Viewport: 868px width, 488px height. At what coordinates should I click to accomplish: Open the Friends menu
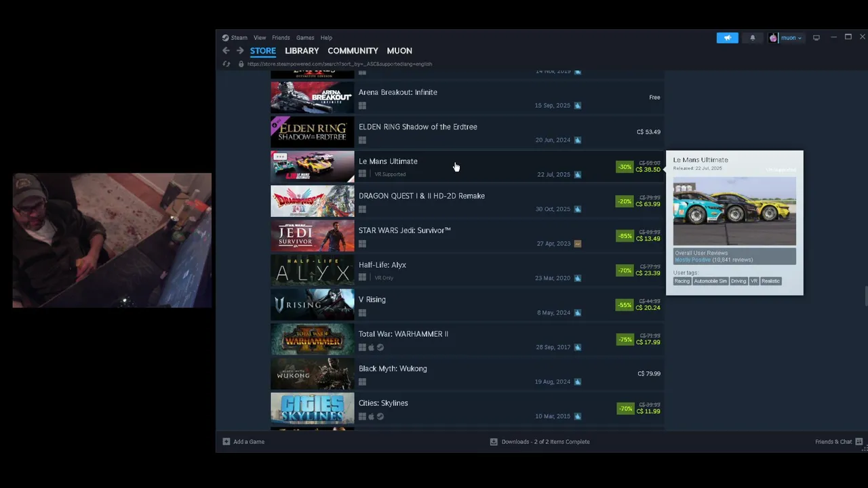pos(281,38)
